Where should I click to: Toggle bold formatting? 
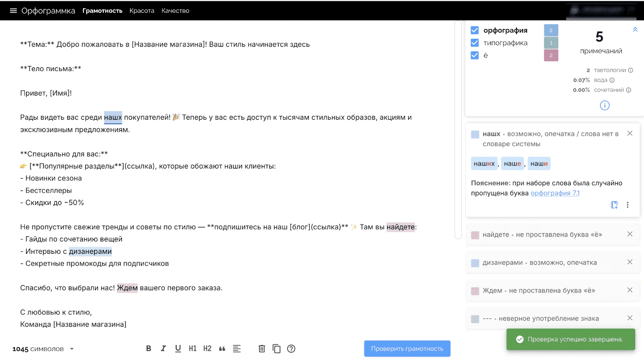149,349
